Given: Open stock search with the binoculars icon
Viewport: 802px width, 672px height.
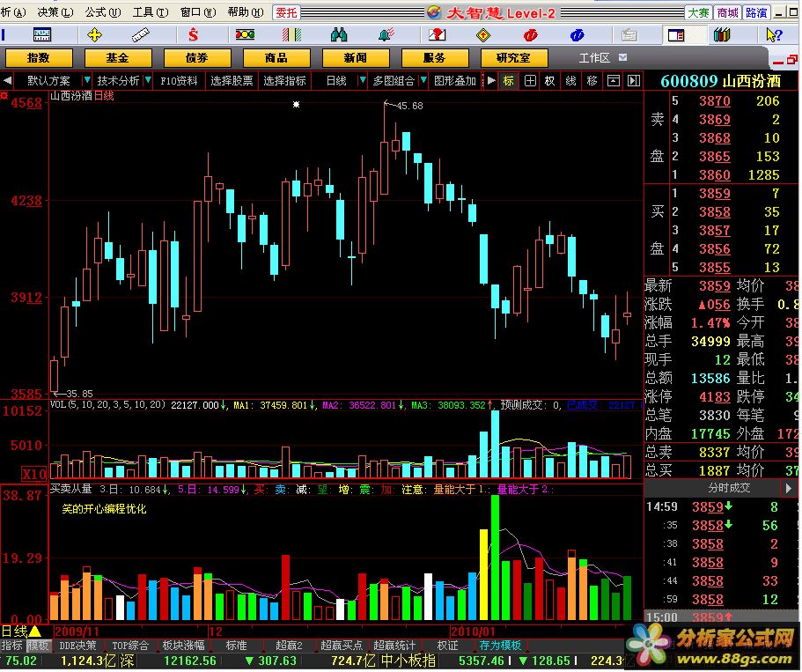Looking at the screenshot, I should [x=339, y=35].
